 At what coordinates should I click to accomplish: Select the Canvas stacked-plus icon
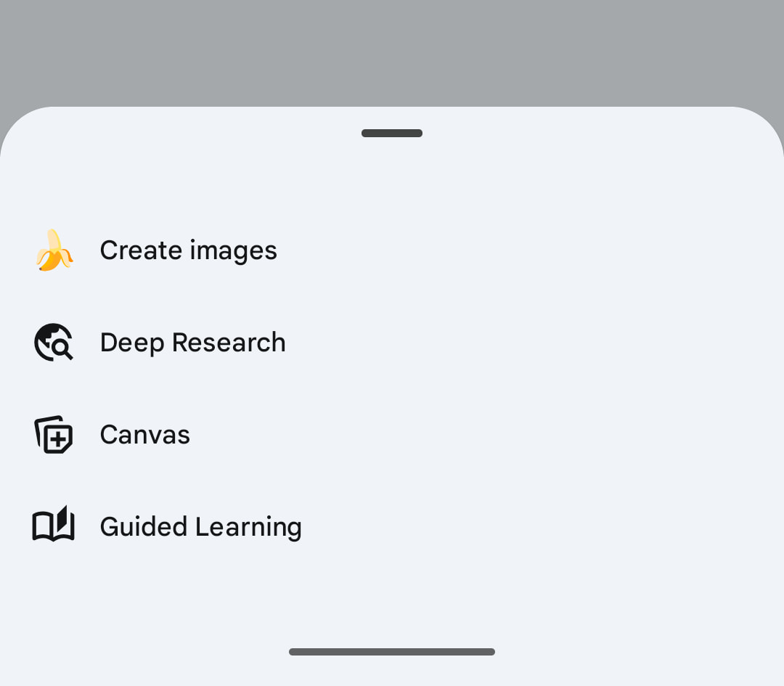(x=54, y=434)
